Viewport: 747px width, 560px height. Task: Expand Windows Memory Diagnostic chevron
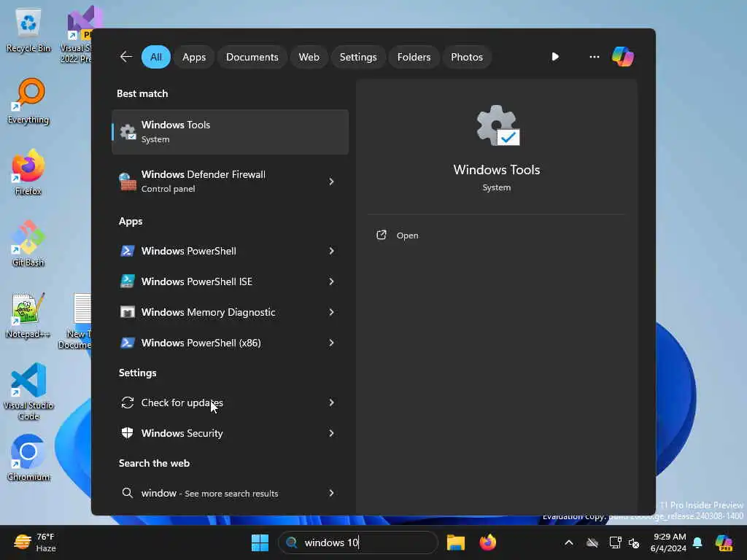[331, 312]
